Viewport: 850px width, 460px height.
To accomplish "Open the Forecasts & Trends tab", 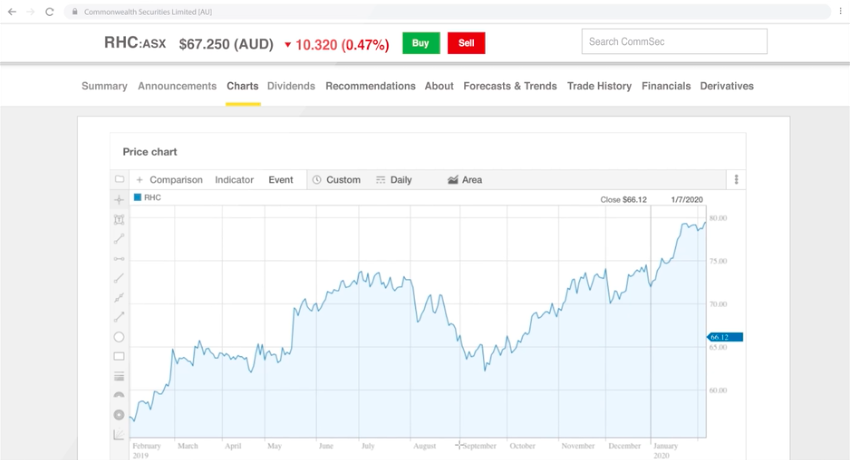I will click(510, 86).
